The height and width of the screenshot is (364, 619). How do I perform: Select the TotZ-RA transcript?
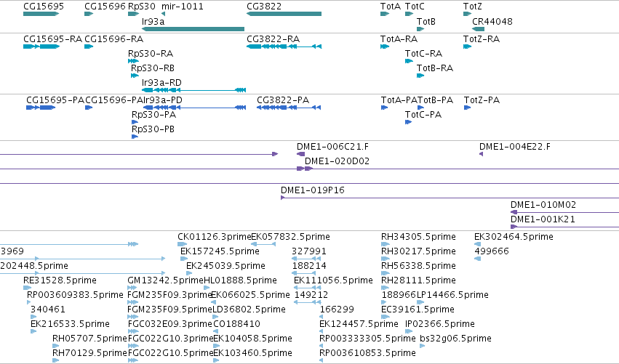pyautogui.click(x=468, y=46)
